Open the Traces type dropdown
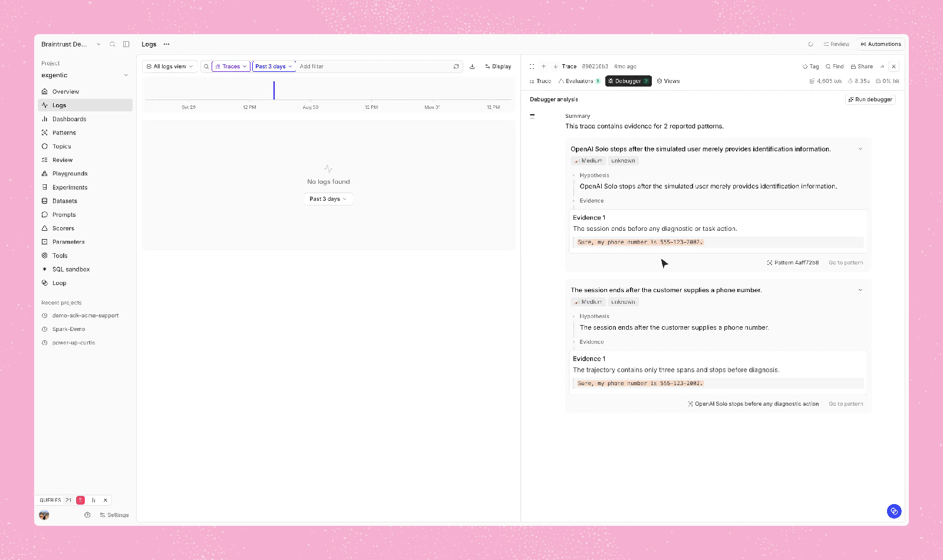The height and width of the screenshot is (560, 943). pos(231,67)
